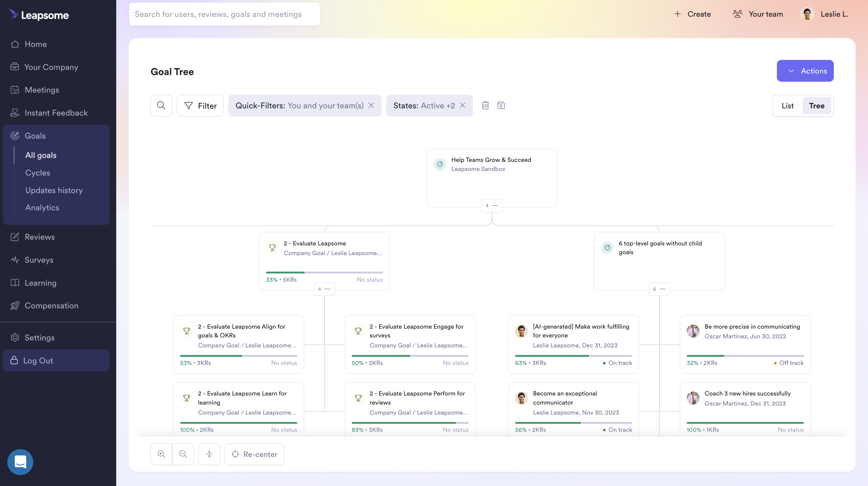Zoom in on the goal tree
The image size is (868, 486).
[x=161, y=454]
